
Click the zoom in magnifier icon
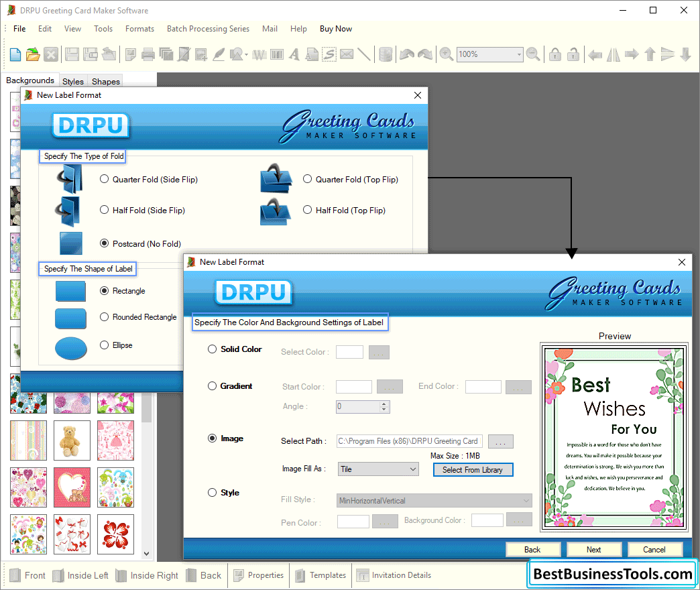click(x=446, y=54)
